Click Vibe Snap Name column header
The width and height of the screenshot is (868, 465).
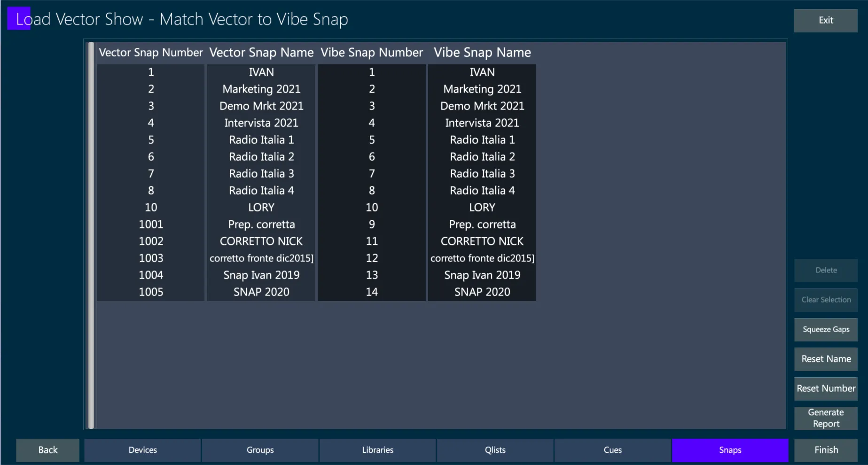point(482,53)
